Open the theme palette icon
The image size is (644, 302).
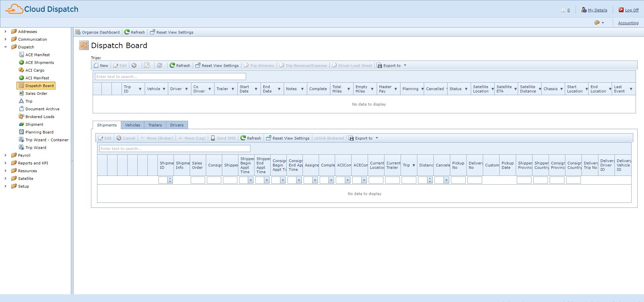pos(597,23)
